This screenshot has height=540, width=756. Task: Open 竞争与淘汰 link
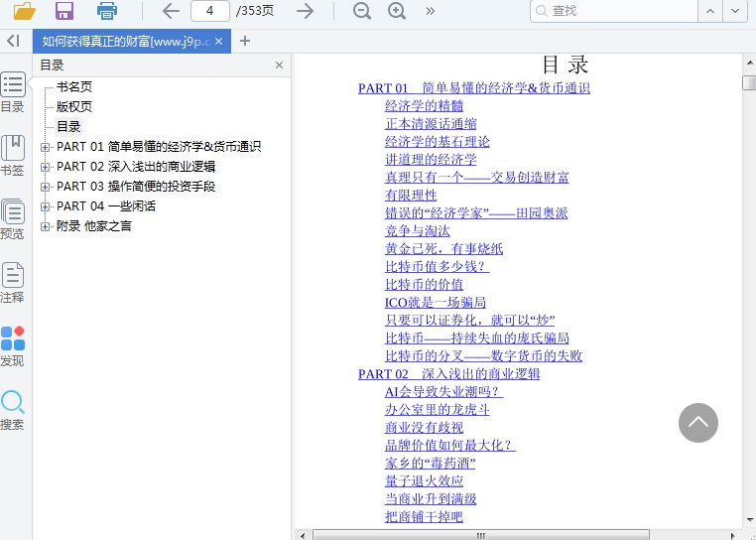(x=417, y=230)
